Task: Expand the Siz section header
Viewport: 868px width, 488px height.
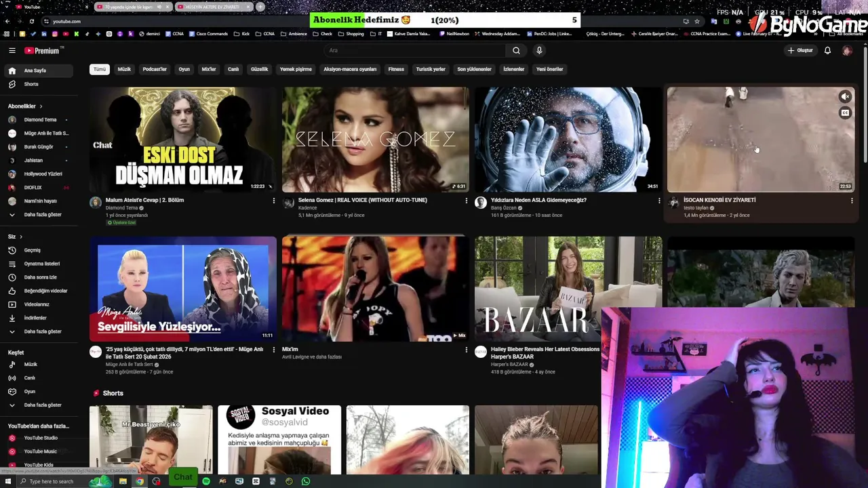Action: tap(16, 237)
